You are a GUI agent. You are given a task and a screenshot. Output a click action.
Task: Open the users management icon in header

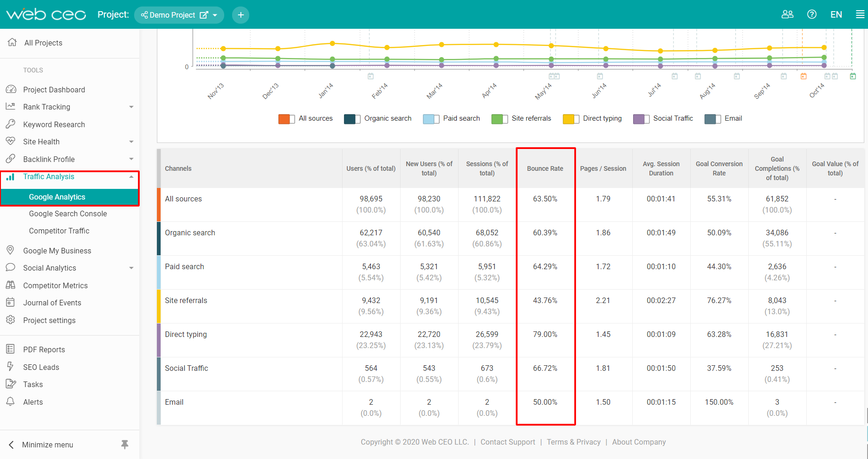click(787, 14)
